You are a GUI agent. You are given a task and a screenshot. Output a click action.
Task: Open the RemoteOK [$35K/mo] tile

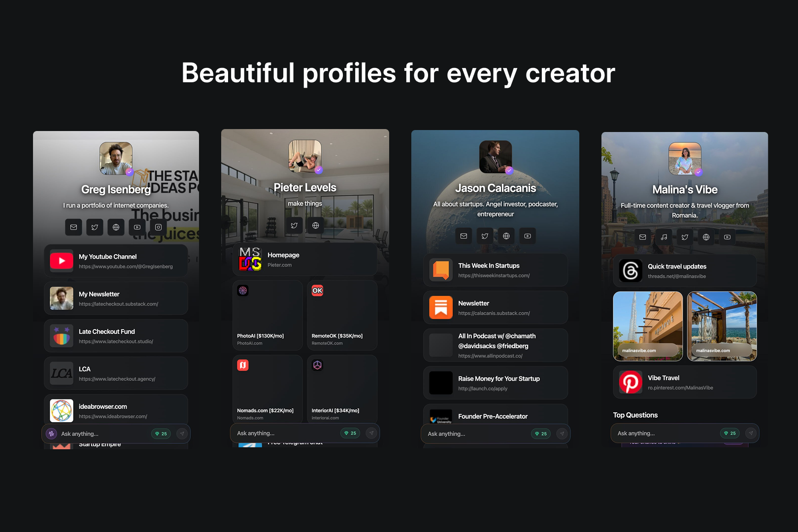tap(342, 315)
